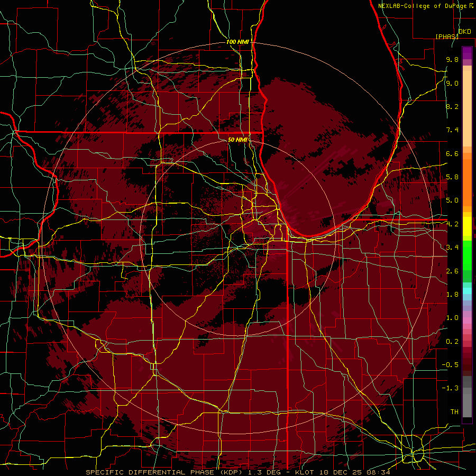Click the 3.4 value on color scale

(x=452, y=248)
